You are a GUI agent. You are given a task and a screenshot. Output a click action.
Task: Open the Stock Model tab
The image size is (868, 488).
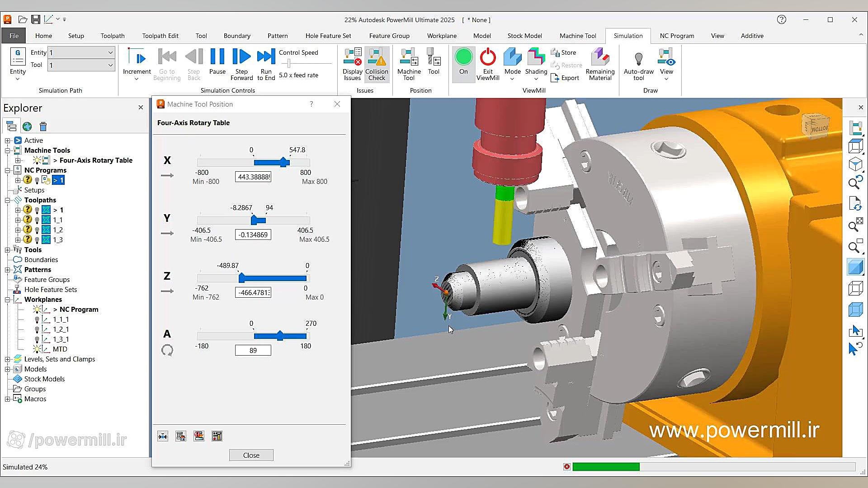[524, 36]
